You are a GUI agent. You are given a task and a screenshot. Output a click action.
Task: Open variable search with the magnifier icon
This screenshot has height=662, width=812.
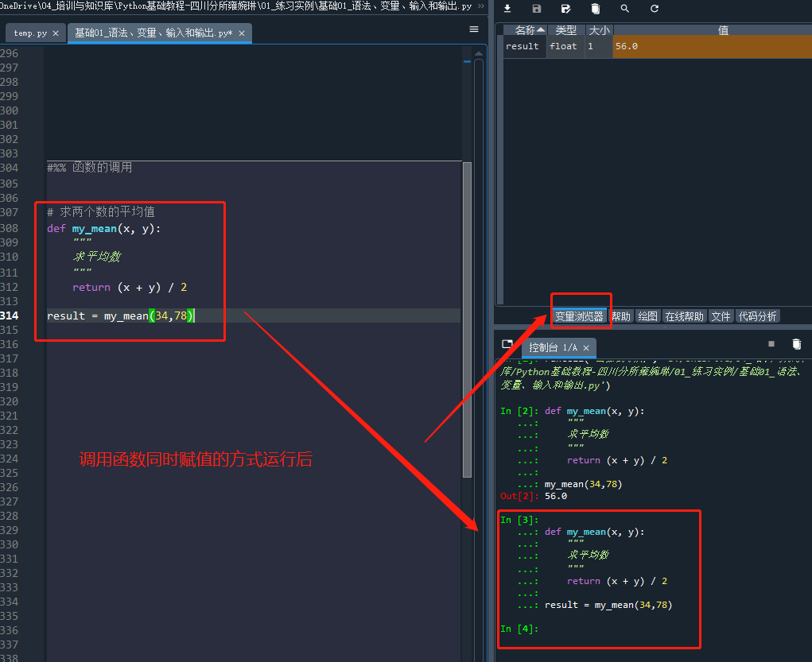tap(625, 8)
